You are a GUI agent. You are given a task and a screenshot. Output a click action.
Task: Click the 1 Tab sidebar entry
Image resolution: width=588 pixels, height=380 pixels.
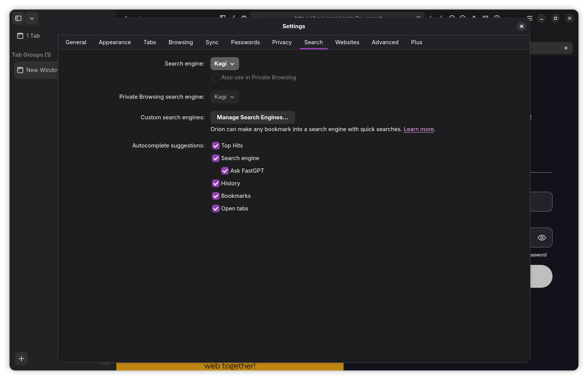[x=29, y=36]
